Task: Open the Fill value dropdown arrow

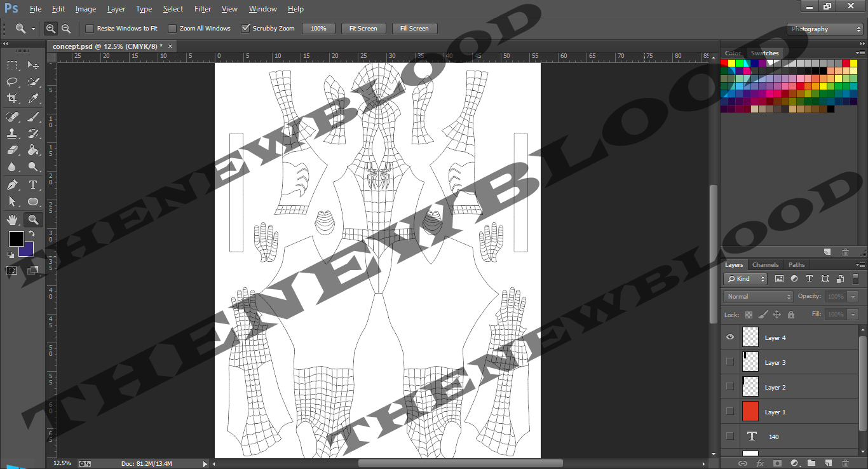Action: pyautogui.click(x=853, y=315)
